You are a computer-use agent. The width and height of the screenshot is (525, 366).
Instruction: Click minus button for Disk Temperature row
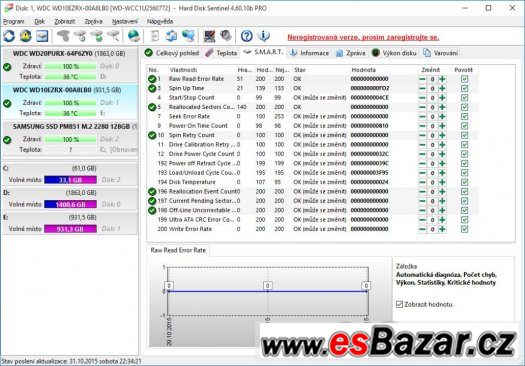(x=423, y=182)
